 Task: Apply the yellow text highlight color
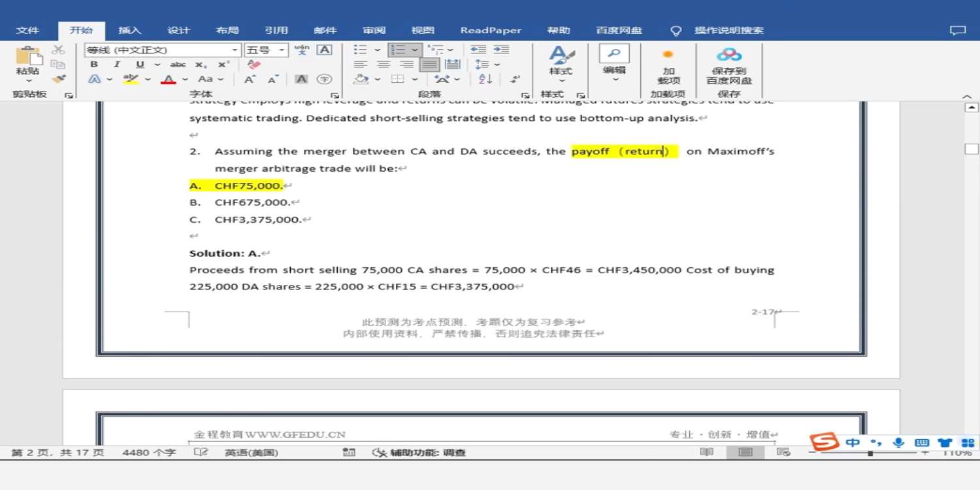pos(131,79)
